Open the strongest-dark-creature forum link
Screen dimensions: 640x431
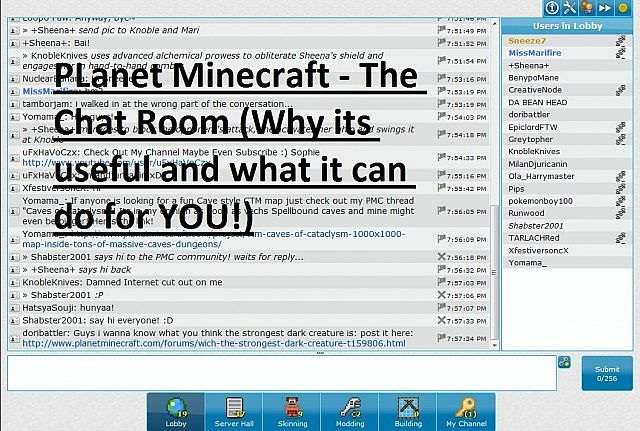pos(214,344)
